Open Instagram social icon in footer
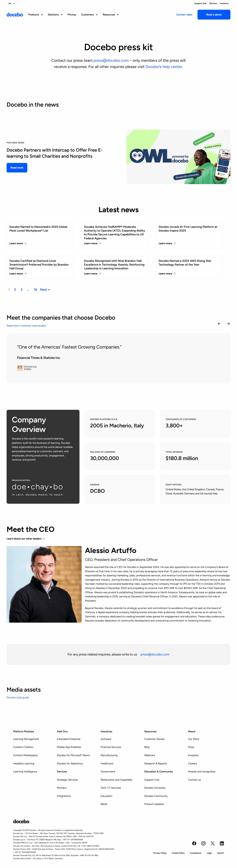 point(203,843)
